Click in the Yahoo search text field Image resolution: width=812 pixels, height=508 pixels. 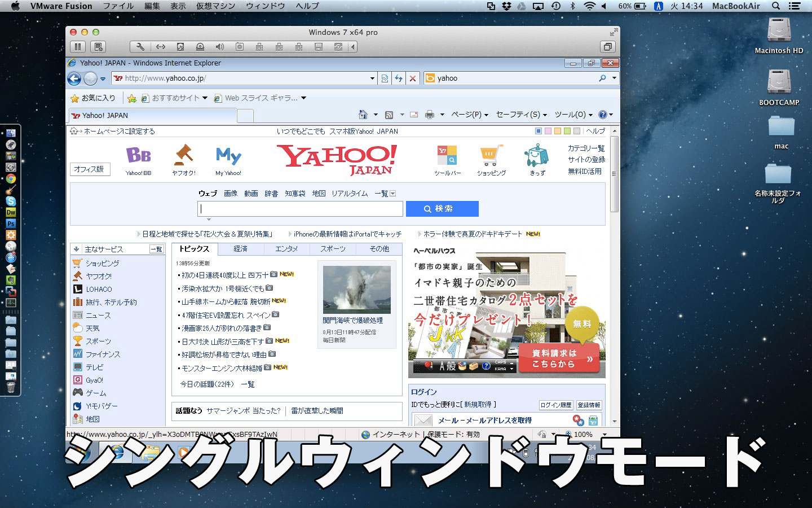pyautogui.click(x=300, y=209)
